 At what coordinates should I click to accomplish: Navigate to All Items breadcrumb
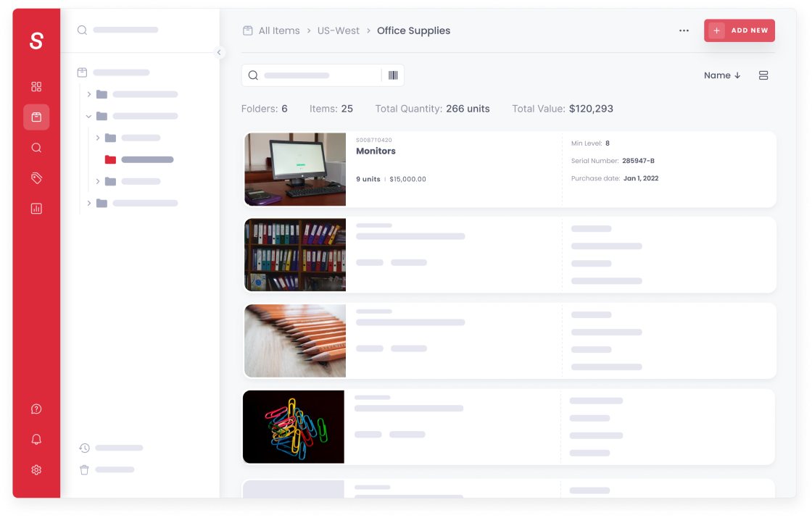(278, 30)
